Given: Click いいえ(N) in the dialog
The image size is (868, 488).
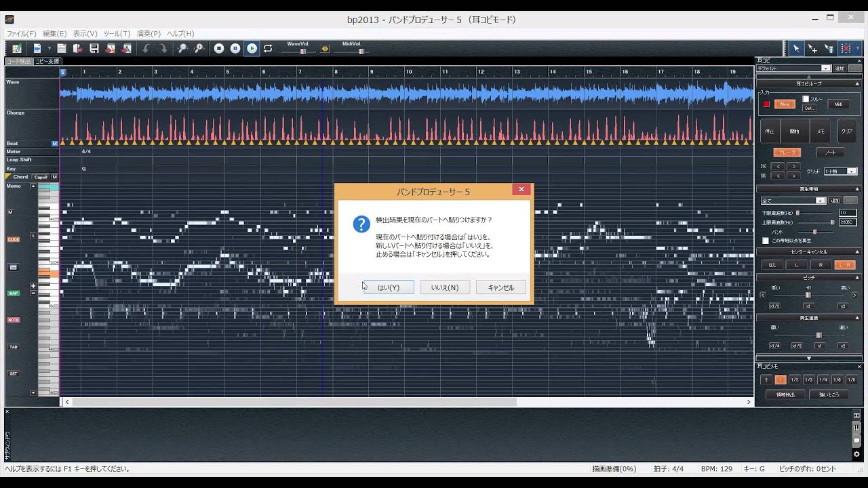Looking at the screenshot, I should click(x=445, y=287).
